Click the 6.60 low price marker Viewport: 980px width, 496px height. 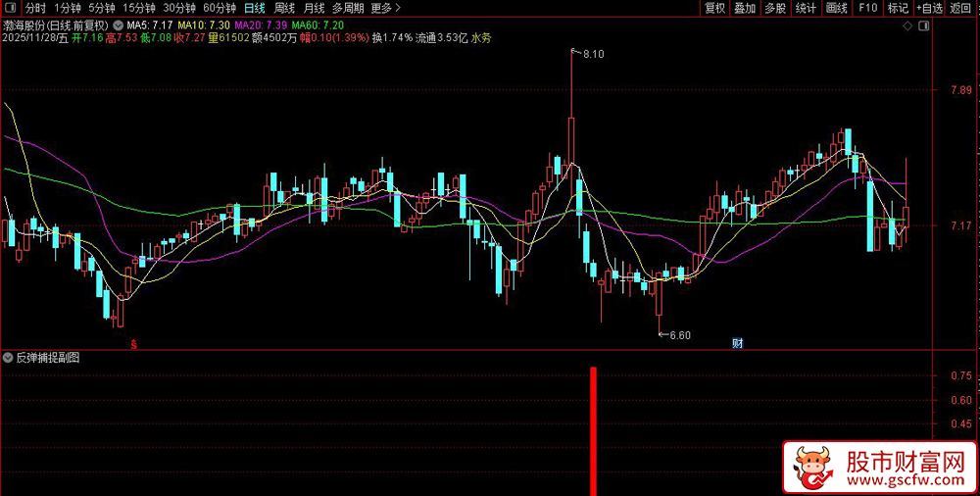coord(680,335)
